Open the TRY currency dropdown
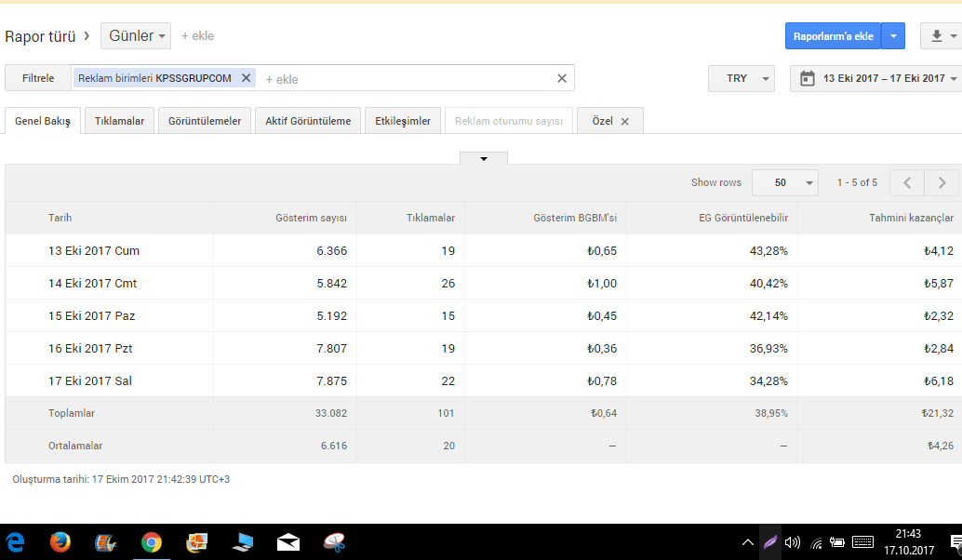This screenshot has height=560, width=962. pyautogui.click(x=742, y=78)
